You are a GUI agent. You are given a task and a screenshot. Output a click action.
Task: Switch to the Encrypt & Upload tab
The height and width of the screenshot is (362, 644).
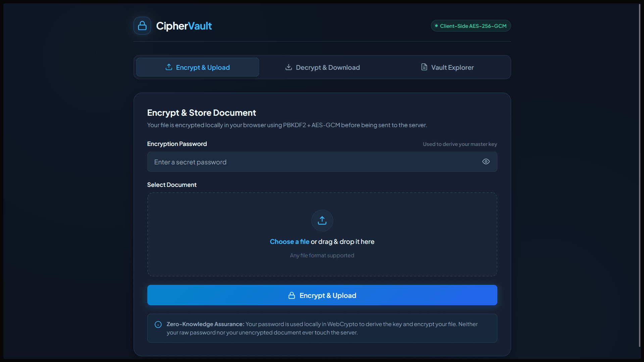pyautogui.click(x=198, y=67)
